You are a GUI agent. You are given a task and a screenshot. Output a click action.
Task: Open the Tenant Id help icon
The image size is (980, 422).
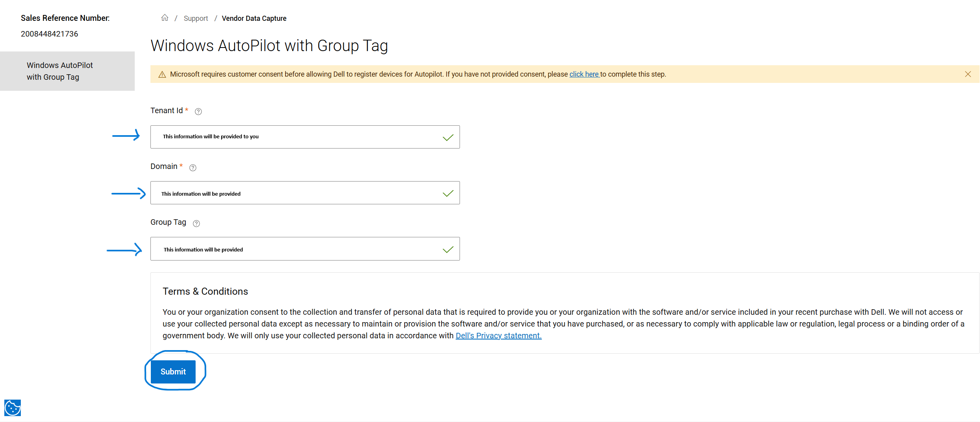click(198, 112)
